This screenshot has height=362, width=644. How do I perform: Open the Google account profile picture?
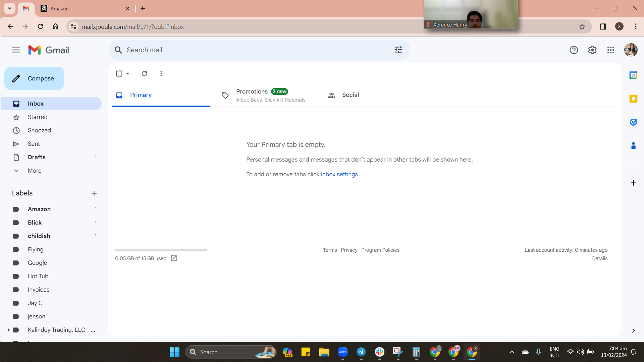click(x=631, y=50)
